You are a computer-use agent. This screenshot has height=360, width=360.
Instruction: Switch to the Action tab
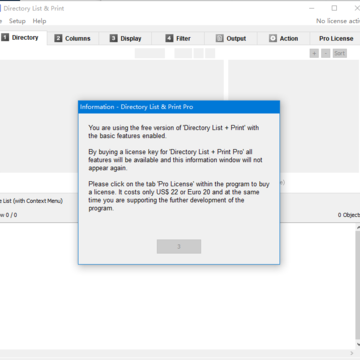click(283, 38)
